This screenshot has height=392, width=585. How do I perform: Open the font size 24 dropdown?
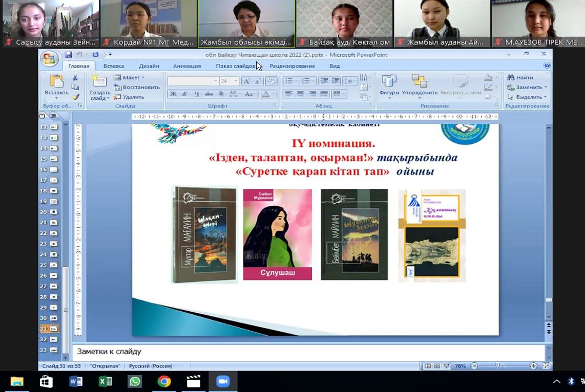[x=236, y=81]
